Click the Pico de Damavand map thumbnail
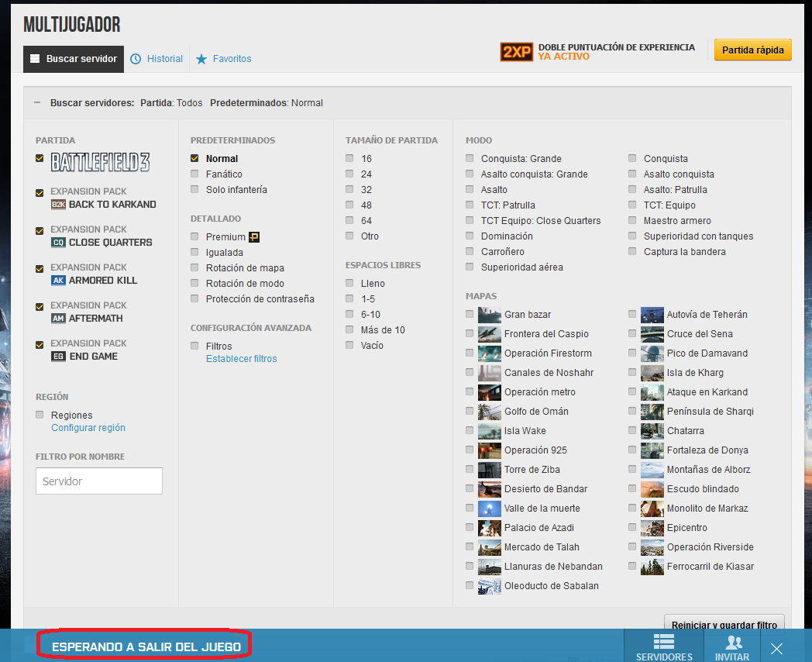 (652, 353)
